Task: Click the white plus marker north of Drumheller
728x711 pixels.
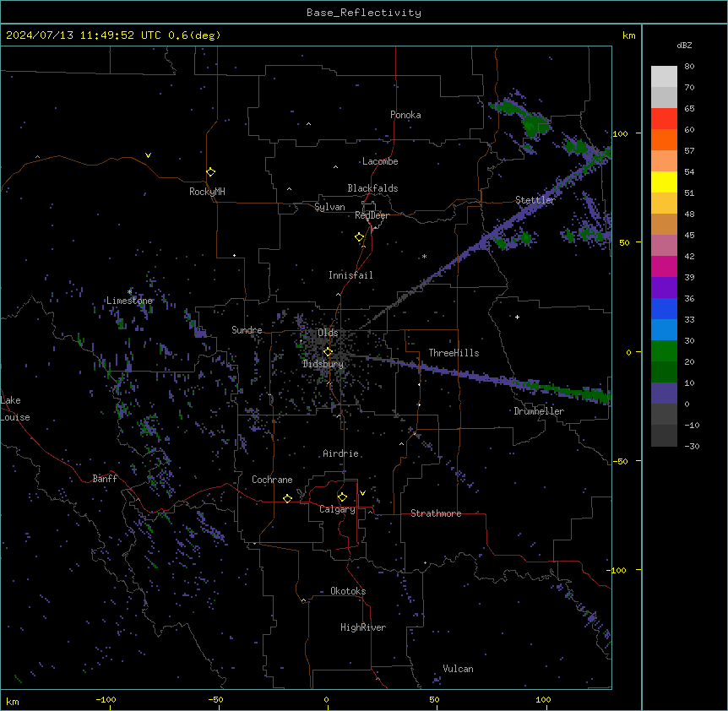Action: point(517,317)
